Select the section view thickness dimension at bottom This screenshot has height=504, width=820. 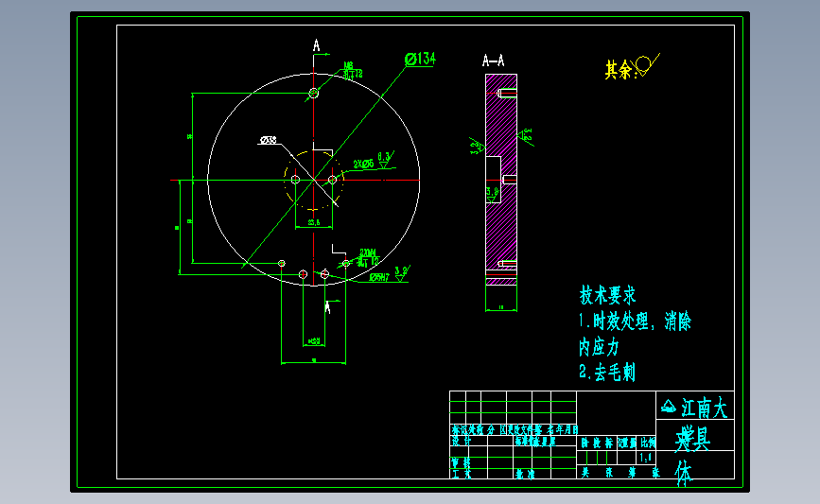[x=501, y=307]
